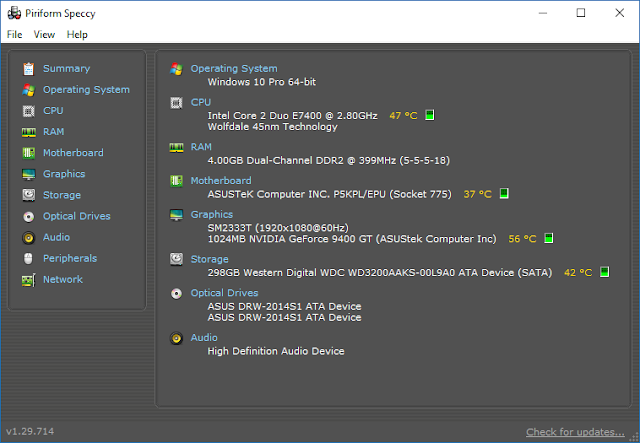Click the Check for updates link
Image resolution: width=640 pixels, height=443 pixels.
click(575, 432)
